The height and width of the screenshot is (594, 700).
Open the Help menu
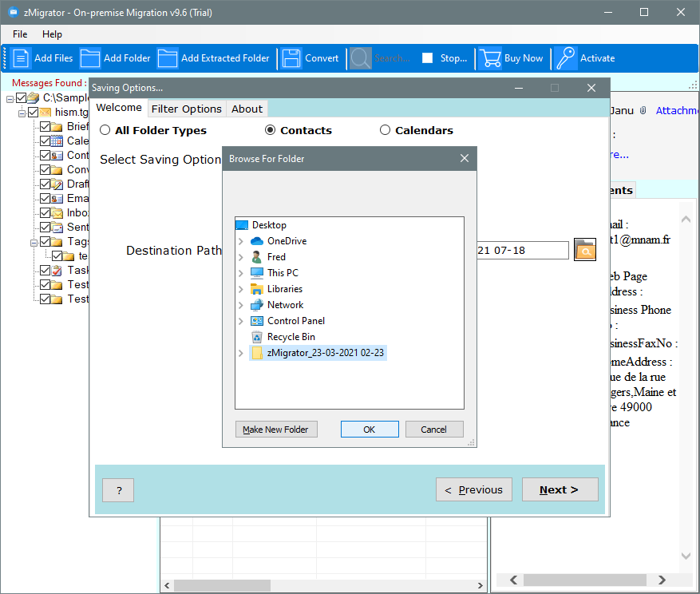pos(52,34)
